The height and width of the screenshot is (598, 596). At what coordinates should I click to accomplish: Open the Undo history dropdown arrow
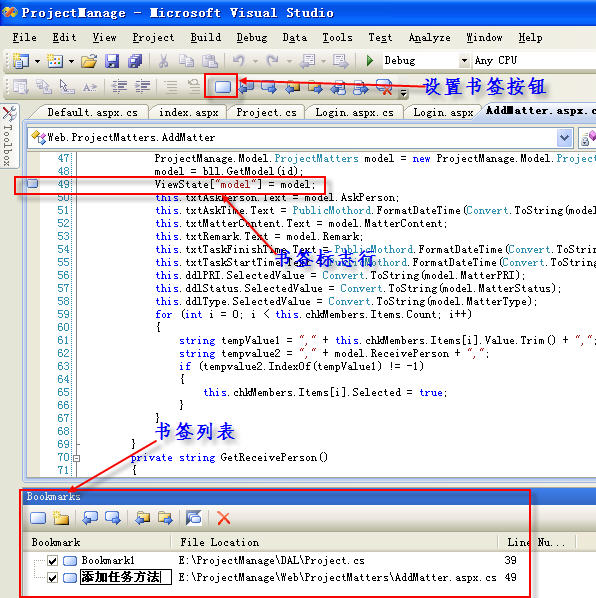[x=255, y=61]
